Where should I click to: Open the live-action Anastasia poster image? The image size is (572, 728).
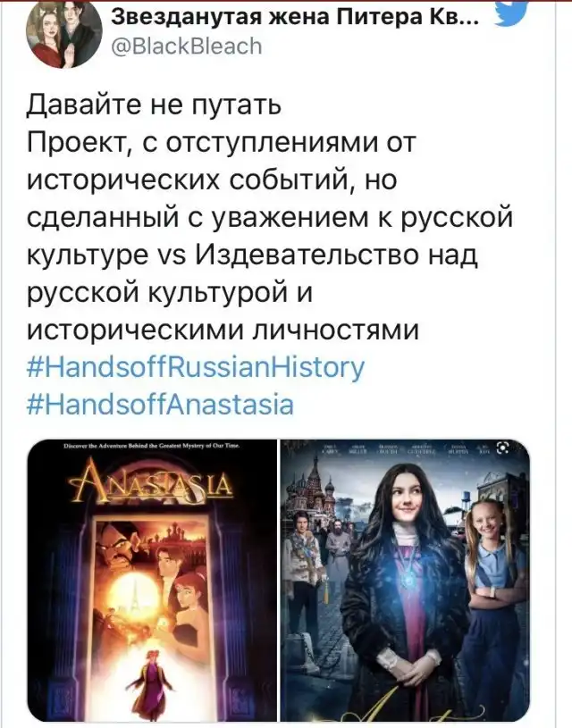coord(405,581)
